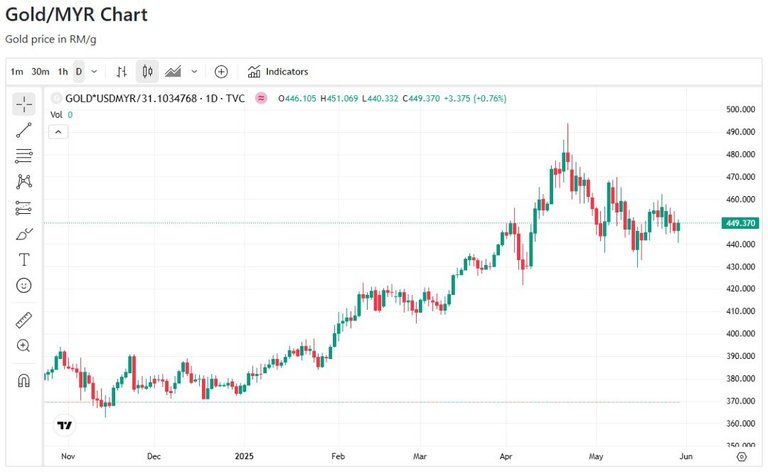Select the brush drawing tool
The width and height of the screenshot is (768, 474).
click(x=24, y=234)
